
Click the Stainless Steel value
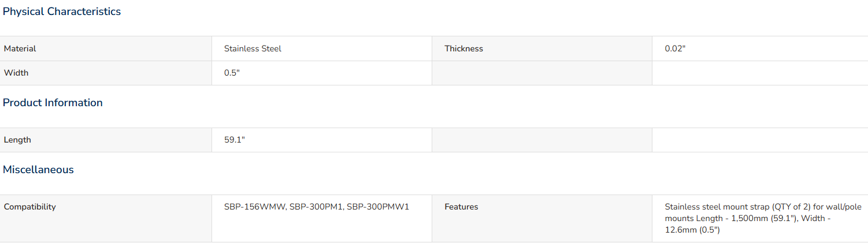coord(253,48)
